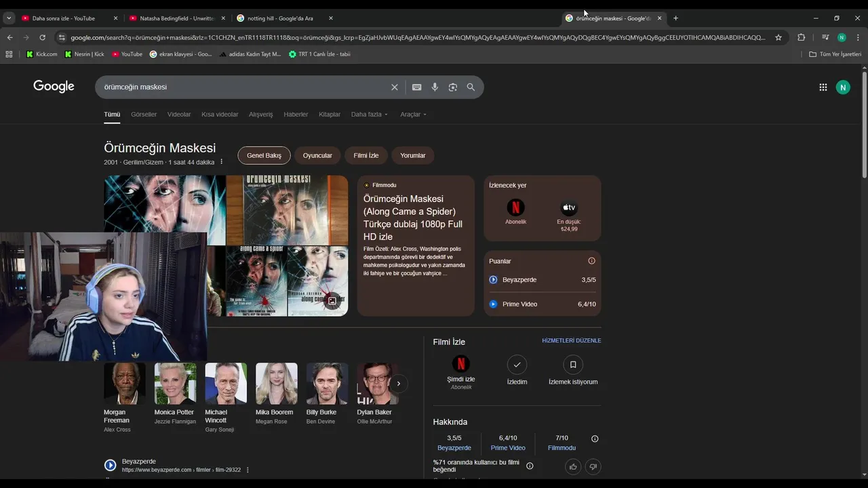
Task: Clear the search box with X icon
Action: 395,87
